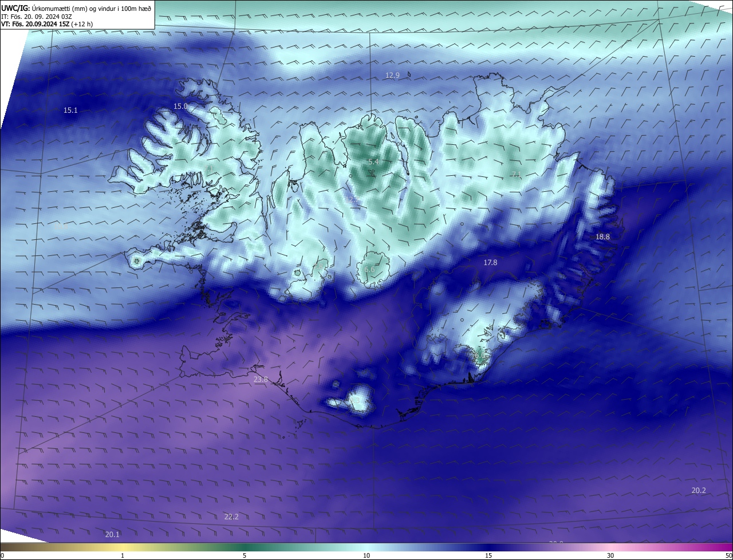Screen dimensions: 733x560
Task: Click the colorbar tick label 10
Action: pyautogui.click(x=366, y=555)
